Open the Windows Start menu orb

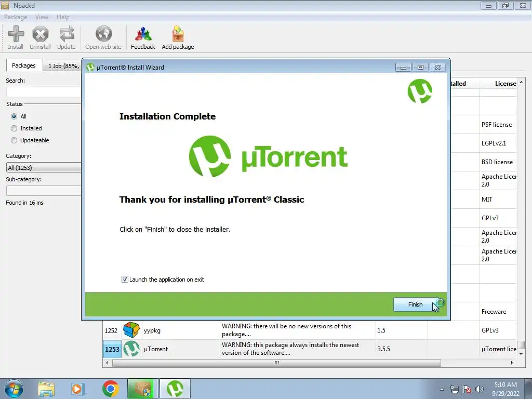pyautogui.click(x=14, y=389)
